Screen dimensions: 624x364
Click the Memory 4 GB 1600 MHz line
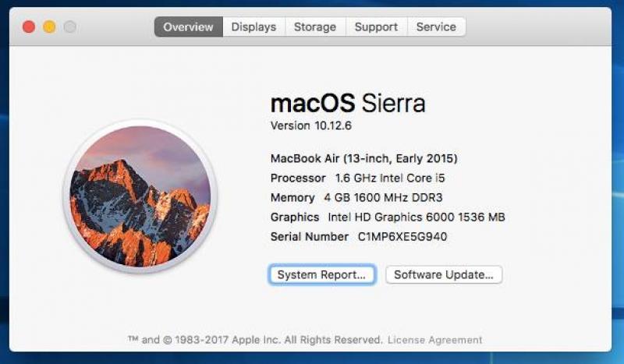tap(356, 198)
